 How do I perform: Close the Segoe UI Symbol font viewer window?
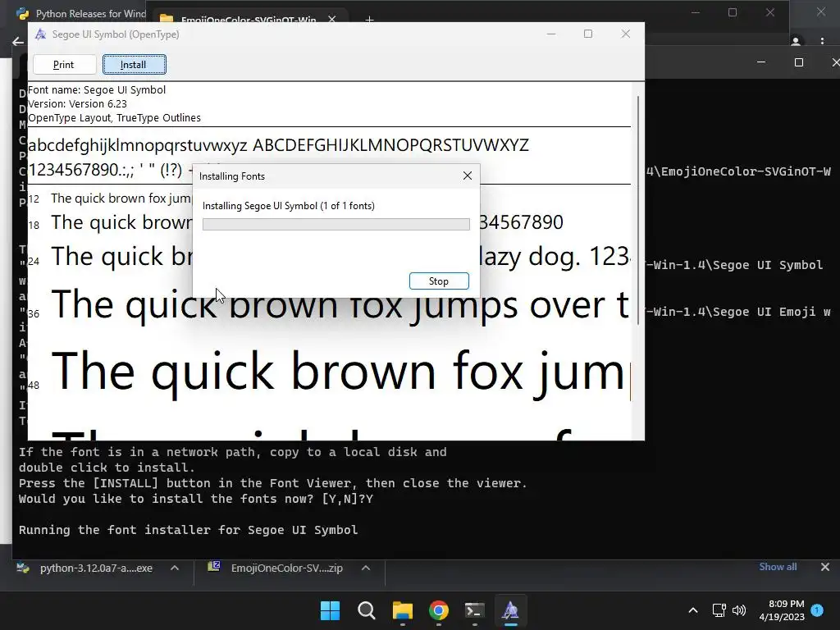click(626, 34)
